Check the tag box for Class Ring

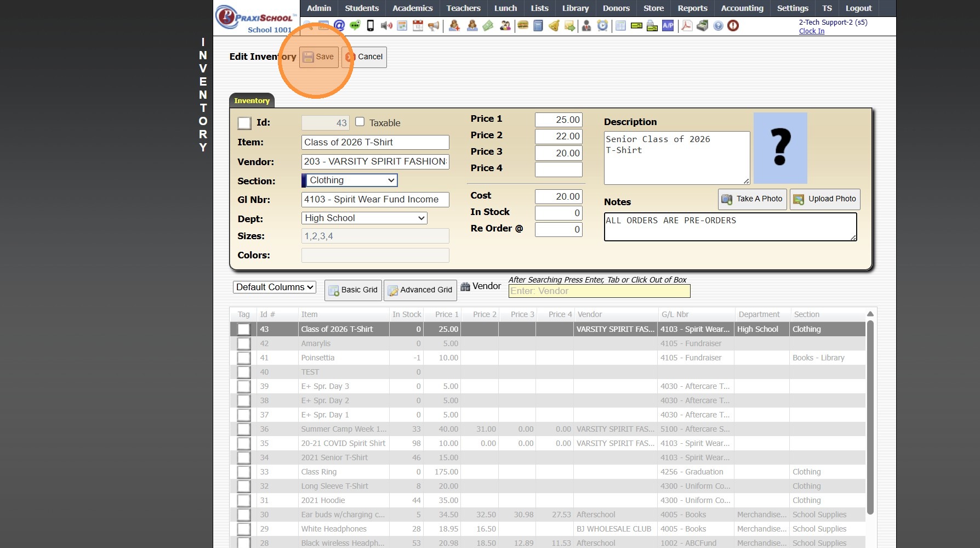tap(243, 472)
